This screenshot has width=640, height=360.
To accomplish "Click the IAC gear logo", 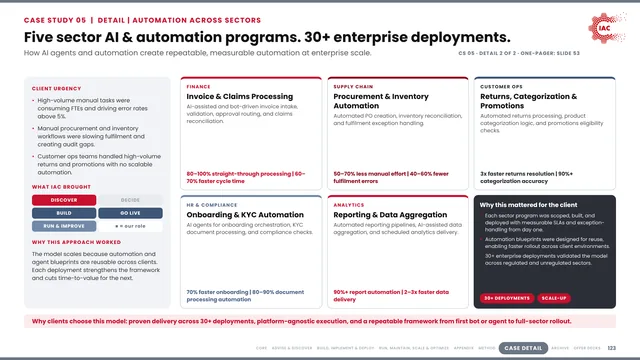I will pyautogui.click(x=607, y=28).
